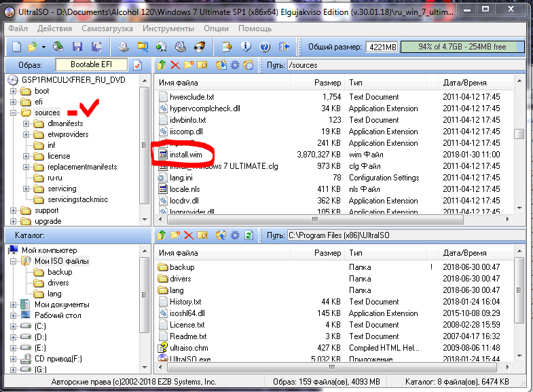The height and width of the screenshot is (392, 533).
Task: Open the Файл menu
Action: click(x=18, y=28)
